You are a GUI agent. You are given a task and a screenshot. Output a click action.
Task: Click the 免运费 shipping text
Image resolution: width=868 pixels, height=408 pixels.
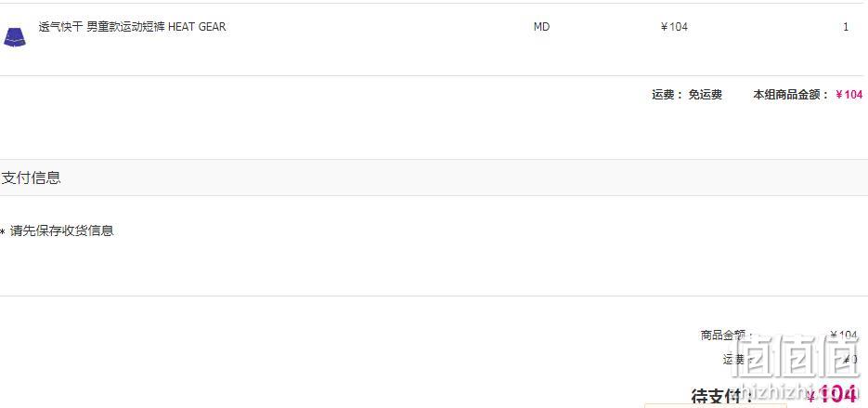(x=706, y=94)
